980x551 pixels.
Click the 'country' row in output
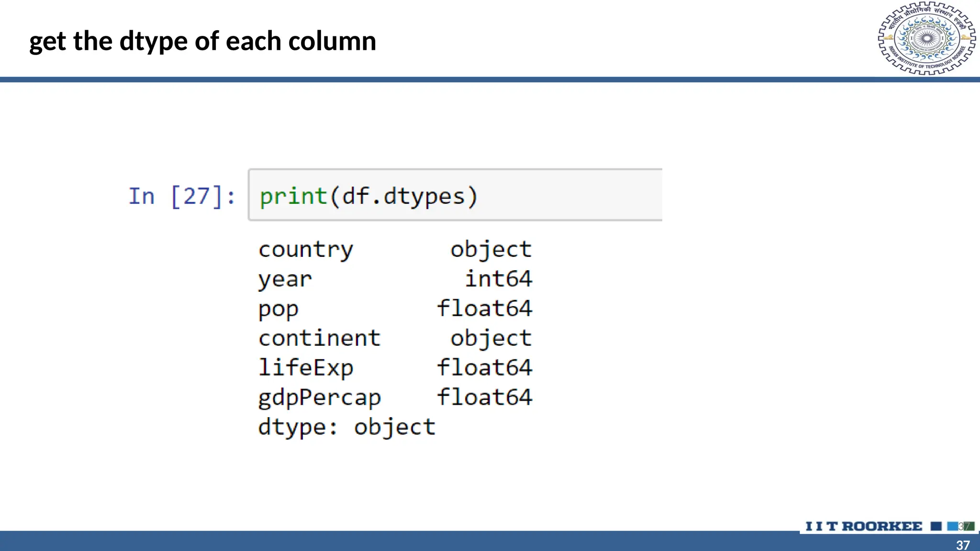coord(305,250)
